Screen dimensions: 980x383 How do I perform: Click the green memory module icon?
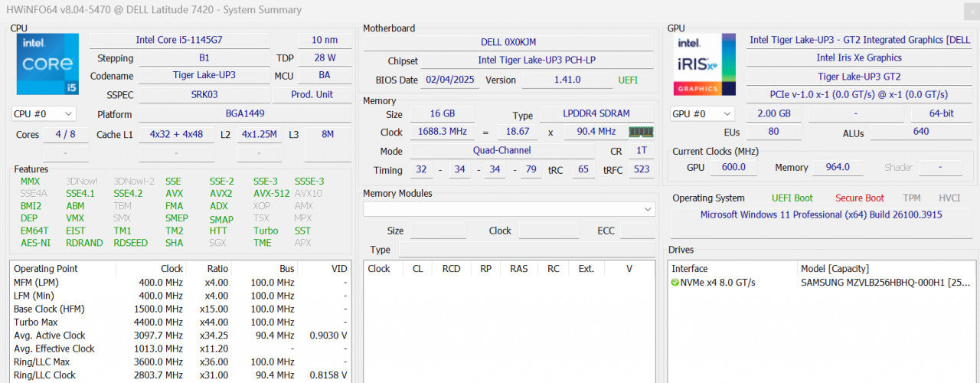(x=642, y=132)
